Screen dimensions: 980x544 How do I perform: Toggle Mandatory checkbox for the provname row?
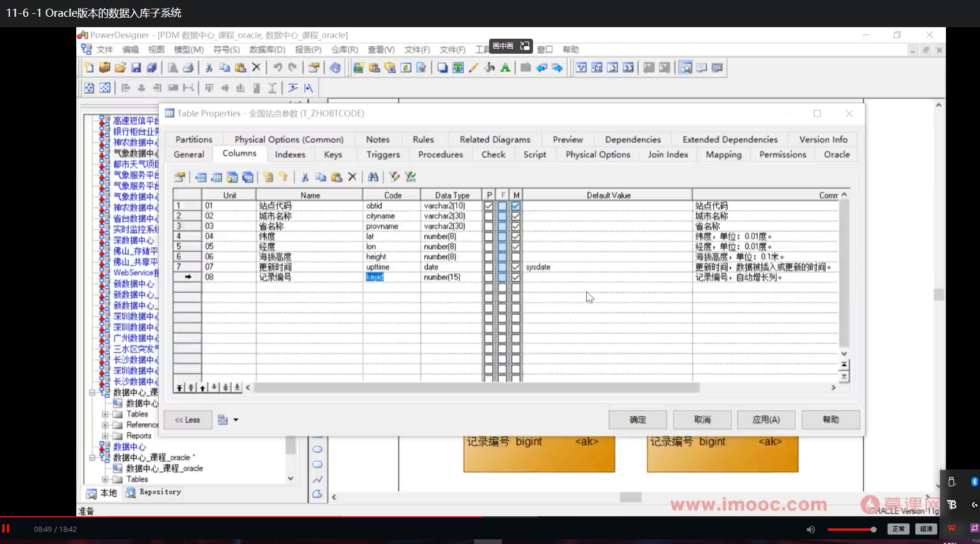click(x=516, y=226)
